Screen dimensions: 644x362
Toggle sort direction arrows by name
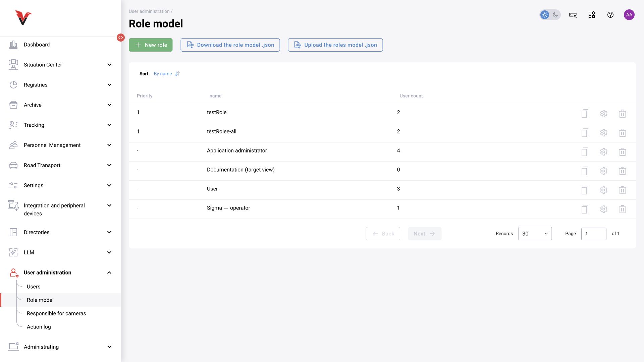point(177,74)
